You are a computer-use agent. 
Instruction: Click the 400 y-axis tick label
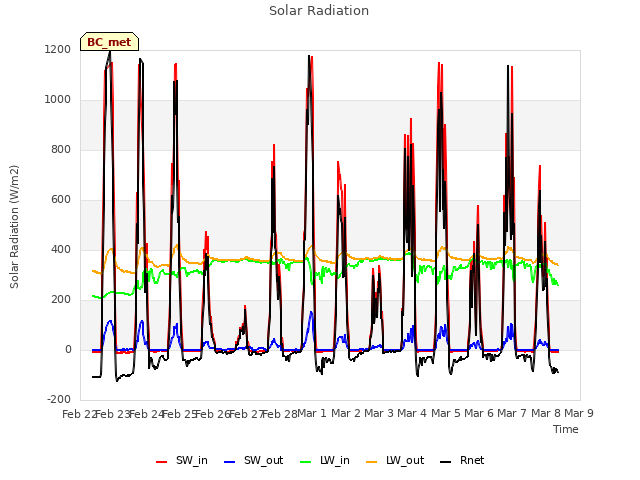61,249
